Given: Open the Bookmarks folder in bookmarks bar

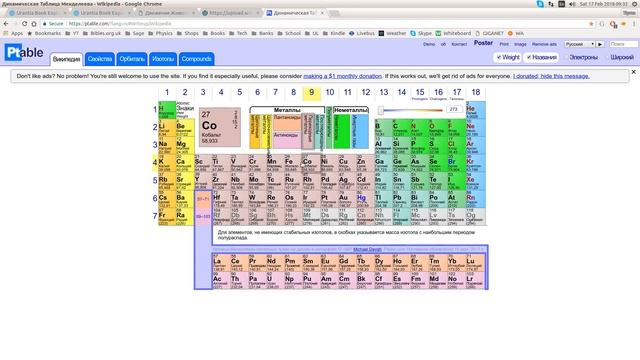Looking at the screenshot, I should (x=44, y=33).
